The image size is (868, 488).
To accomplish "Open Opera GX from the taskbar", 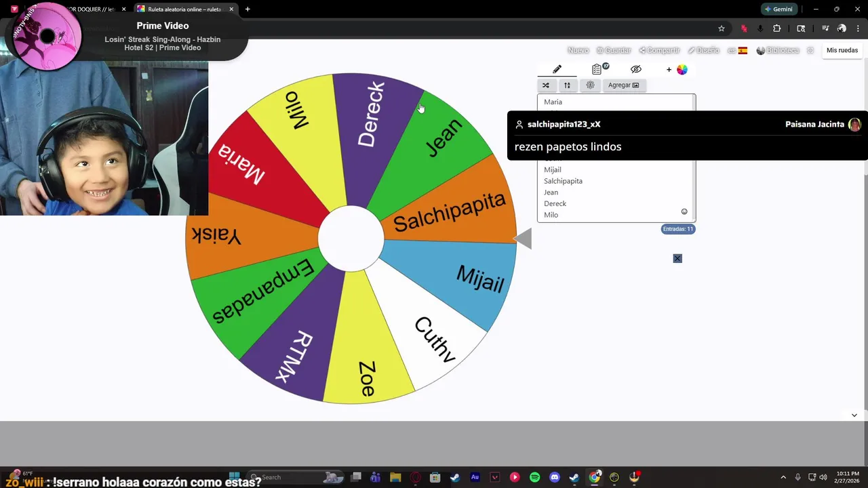I will click(x=415, y=477).
